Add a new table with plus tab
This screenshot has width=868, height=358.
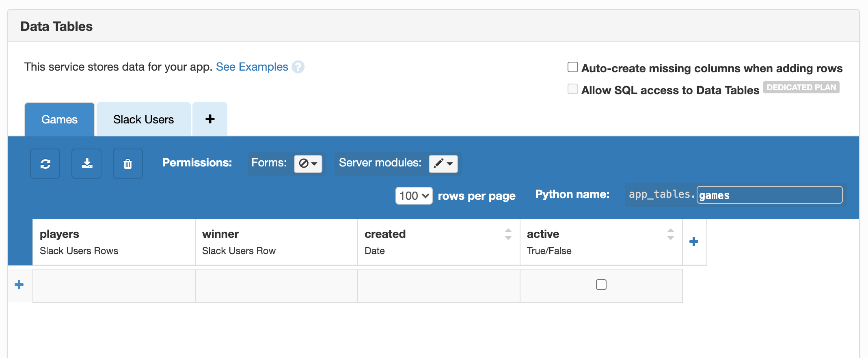[210, 119]
